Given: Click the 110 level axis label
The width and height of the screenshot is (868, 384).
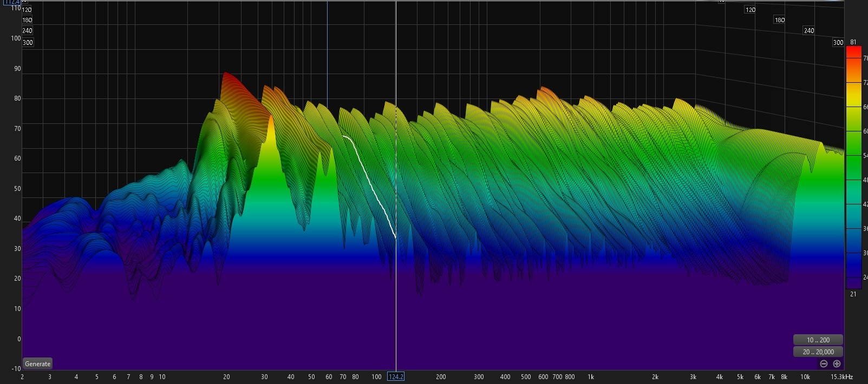Looking at the screenshot, I should pos(16,8).
